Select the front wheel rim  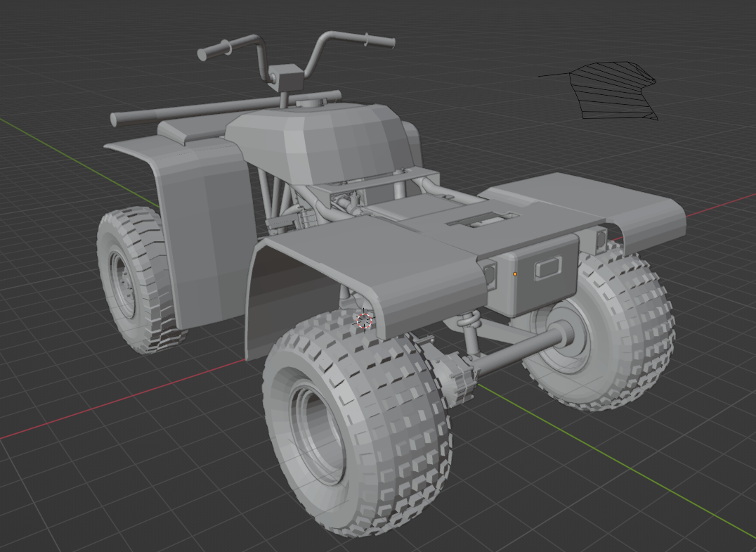click(x=122, y=285)
